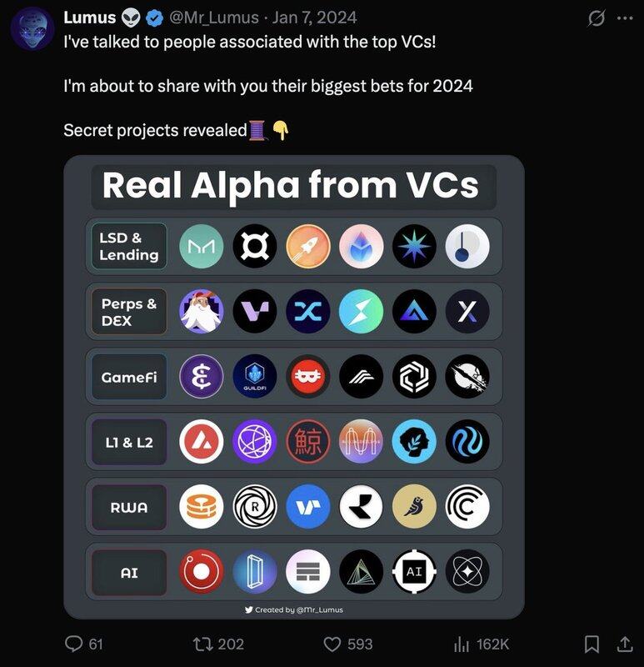644x667 pixels.
Task: Click the Lumus display name
Action: pos(89,18)
